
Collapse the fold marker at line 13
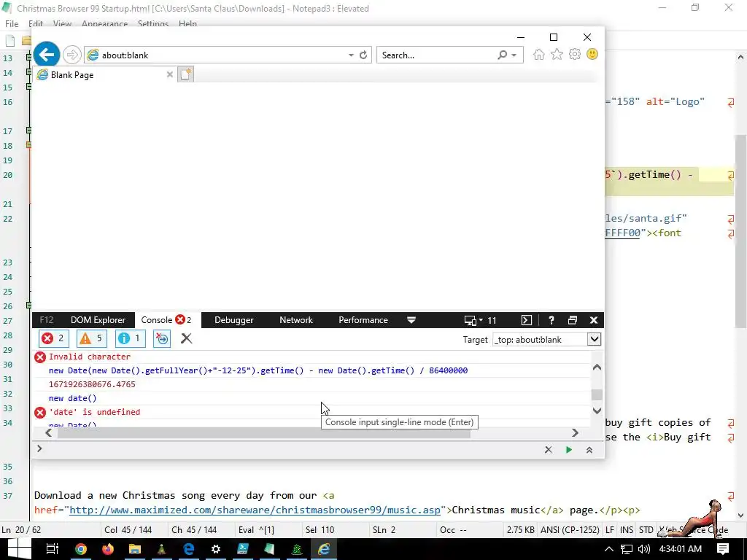click(28, 57)
